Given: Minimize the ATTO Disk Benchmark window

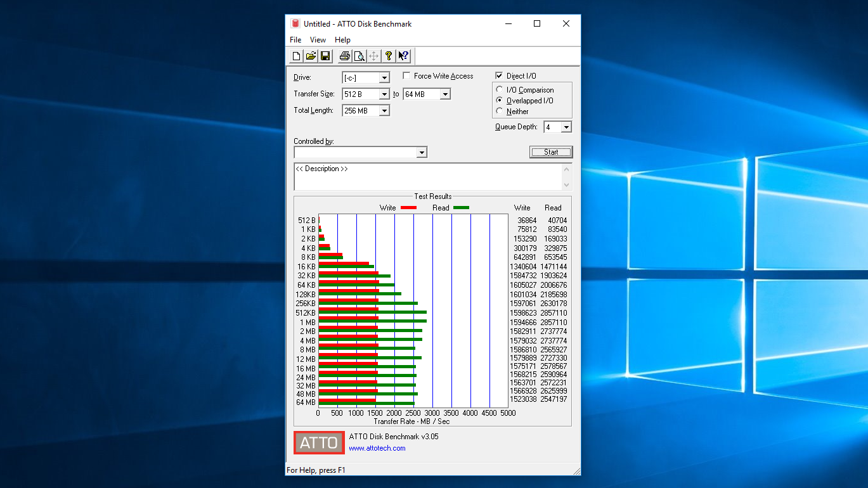Looking at the screenshot, I should click(508, 23).
